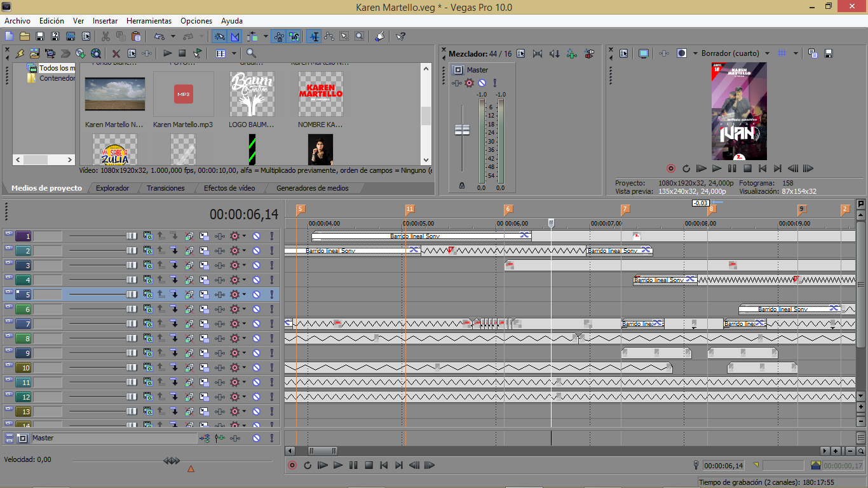
Task: Pause the video preview playback
Action: click(x=732, y=168)
